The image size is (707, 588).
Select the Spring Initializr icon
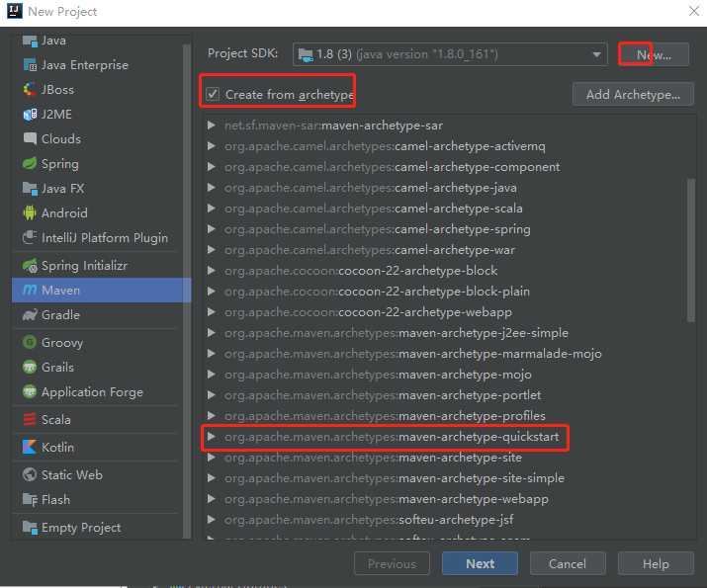tap(31, 266)
